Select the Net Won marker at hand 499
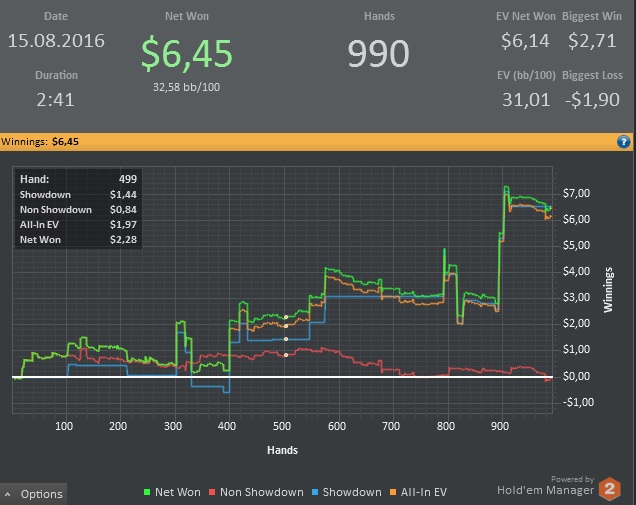Viewport: 636px width, 505px height. [x=286, y=317]
